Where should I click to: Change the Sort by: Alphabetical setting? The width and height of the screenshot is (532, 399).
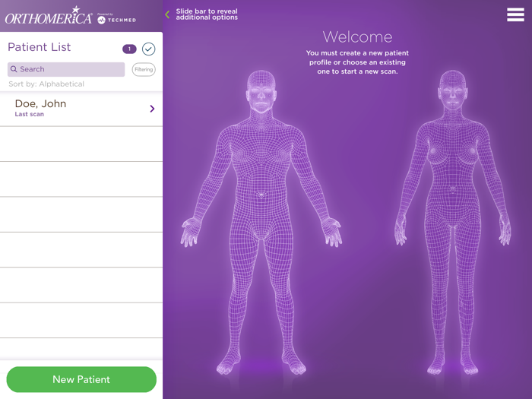click(x=46, y=84)
